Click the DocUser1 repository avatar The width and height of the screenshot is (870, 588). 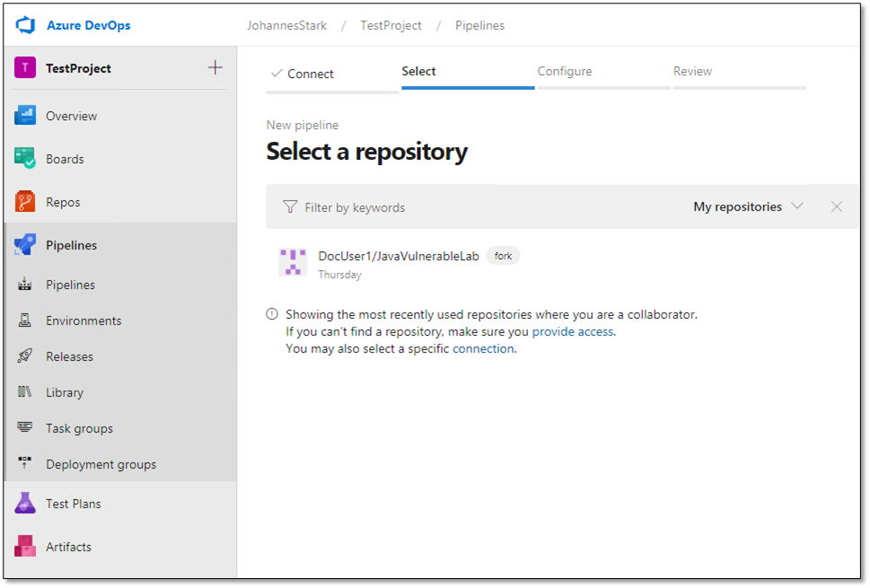click(x=293, y=263)
